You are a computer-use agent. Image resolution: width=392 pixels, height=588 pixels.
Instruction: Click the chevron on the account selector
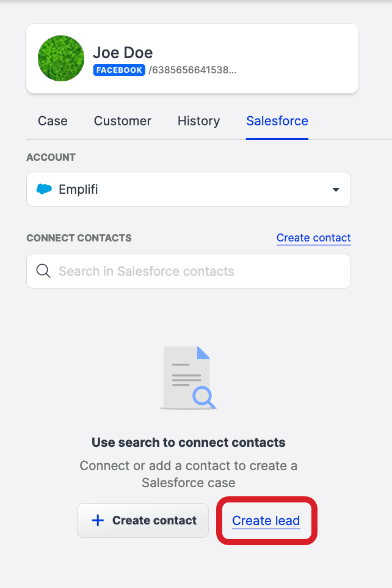(x=335, y=189)
